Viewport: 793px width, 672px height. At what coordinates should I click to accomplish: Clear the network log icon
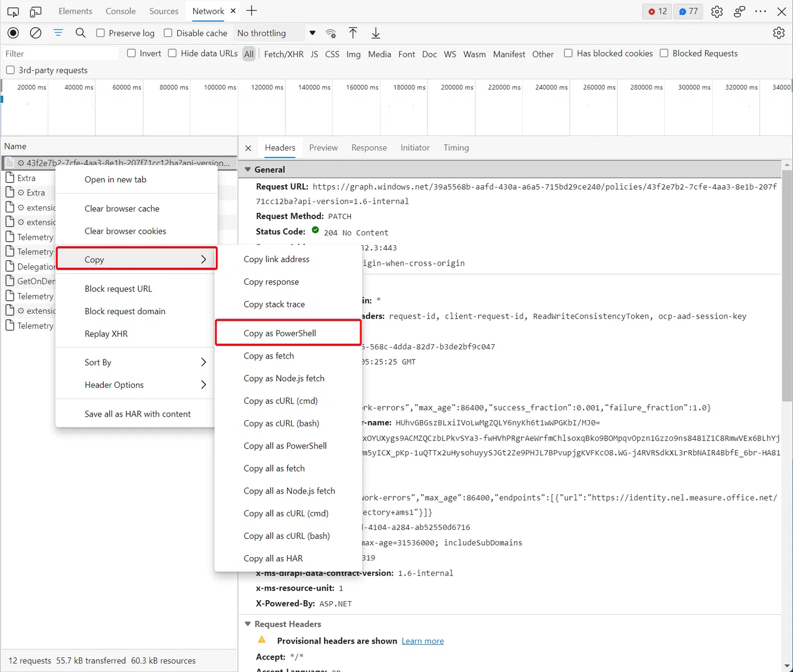pyautogui.click(x=36, y=33)
